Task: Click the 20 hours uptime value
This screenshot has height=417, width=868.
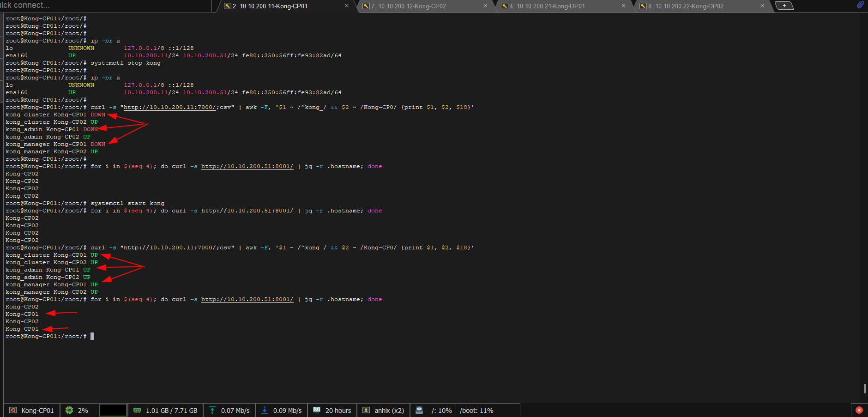Action: pos(338,411)
